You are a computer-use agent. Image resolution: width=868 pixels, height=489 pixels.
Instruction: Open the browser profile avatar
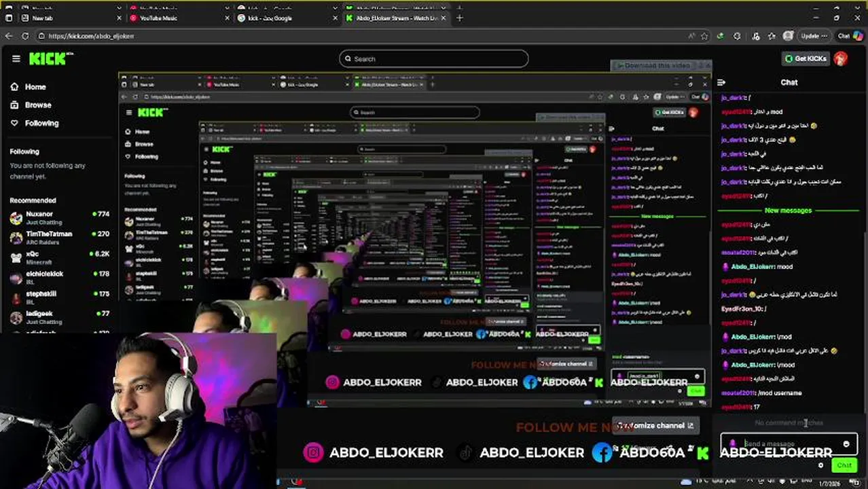pyautogui.click(x=788, y=36)
